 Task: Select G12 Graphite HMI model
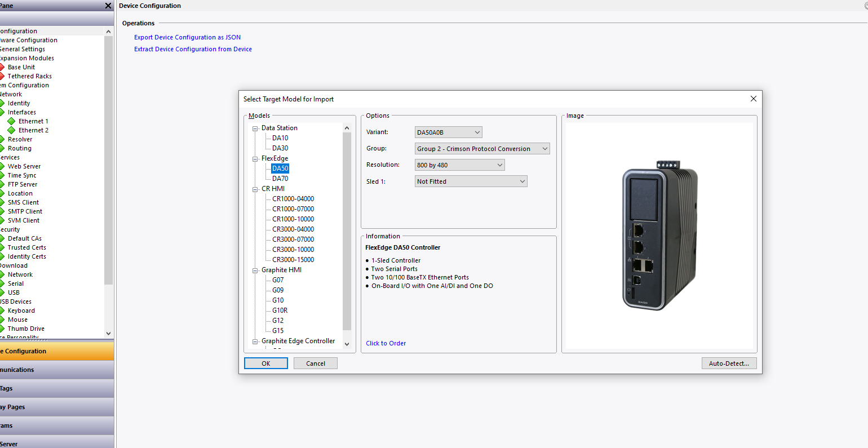278,321
